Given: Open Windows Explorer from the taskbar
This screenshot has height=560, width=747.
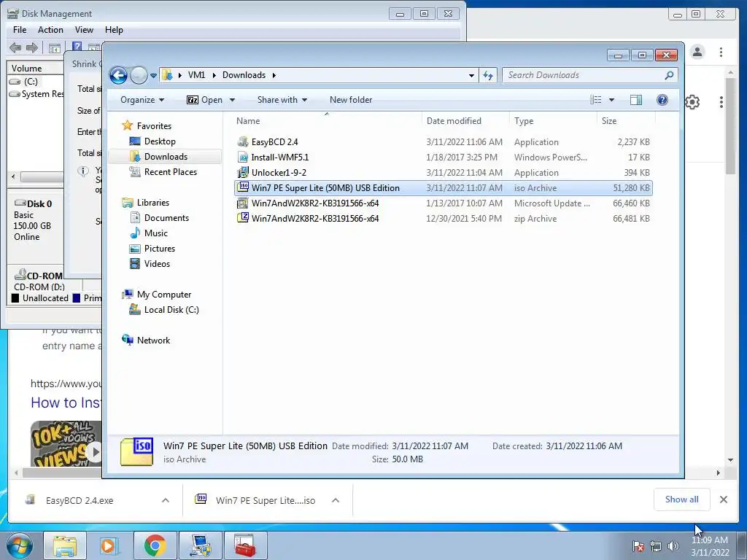Looking at the screenshot, I should tap(65, 545).
